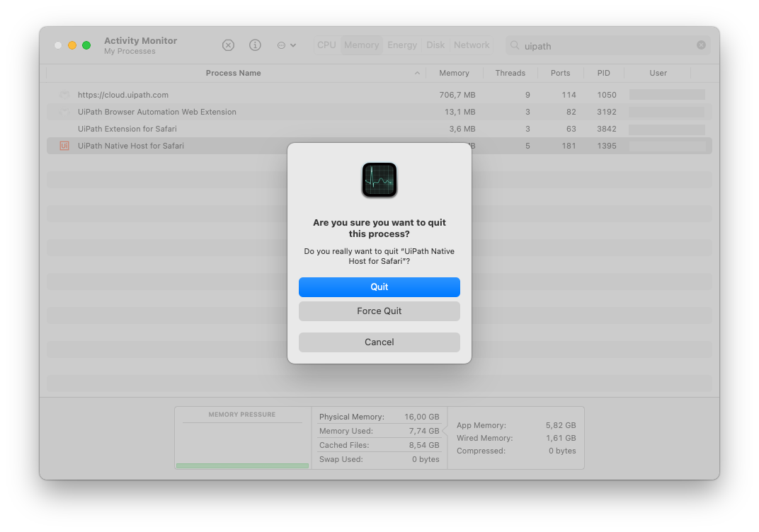Open process info with the info icon
This screenshot has height=532, width=759.
pyautogui.click(x=255, y=45)
